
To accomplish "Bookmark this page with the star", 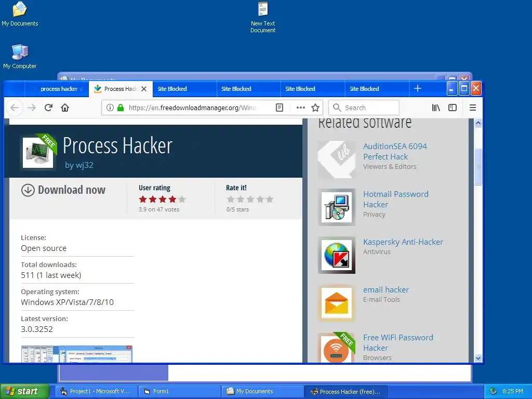I will 315,108.
